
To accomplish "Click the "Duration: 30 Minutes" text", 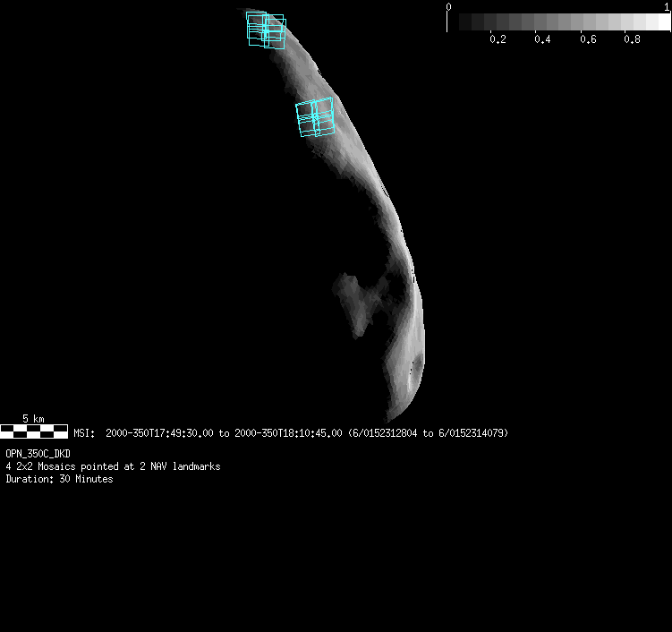I will (59, 479).
